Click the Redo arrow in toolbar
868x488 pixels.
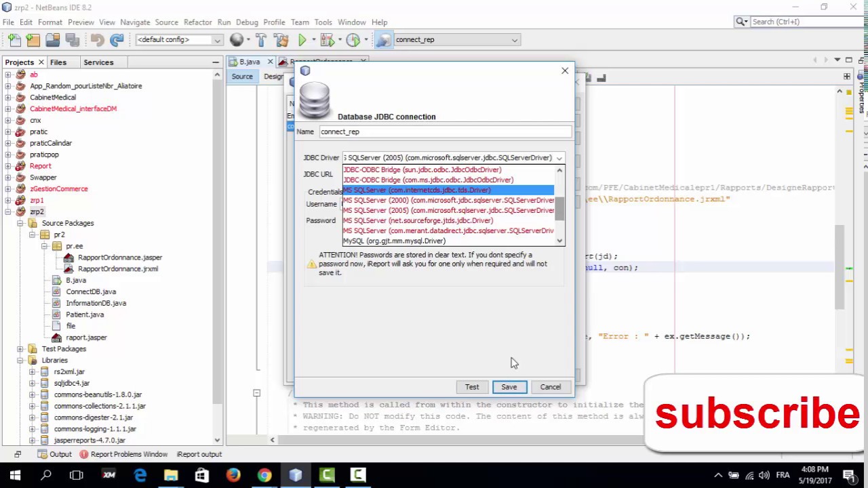coord(117,40)
